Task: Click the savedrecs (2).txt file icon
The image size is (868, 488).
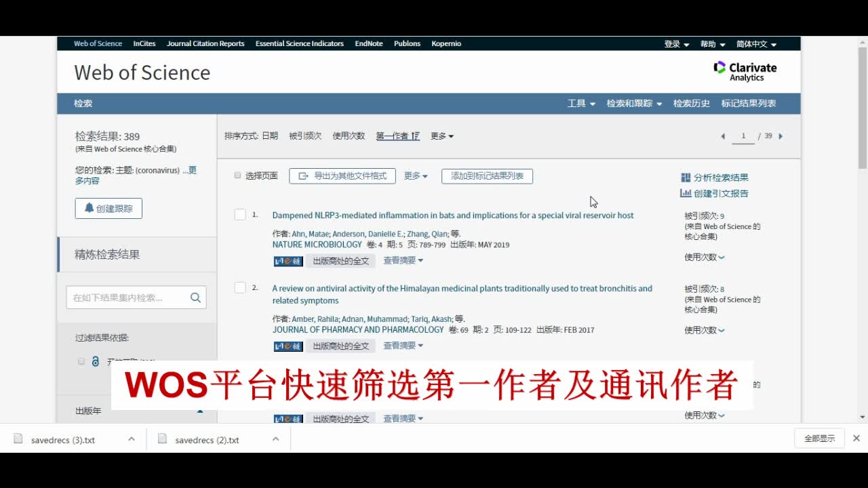Action: coord(162,439)
